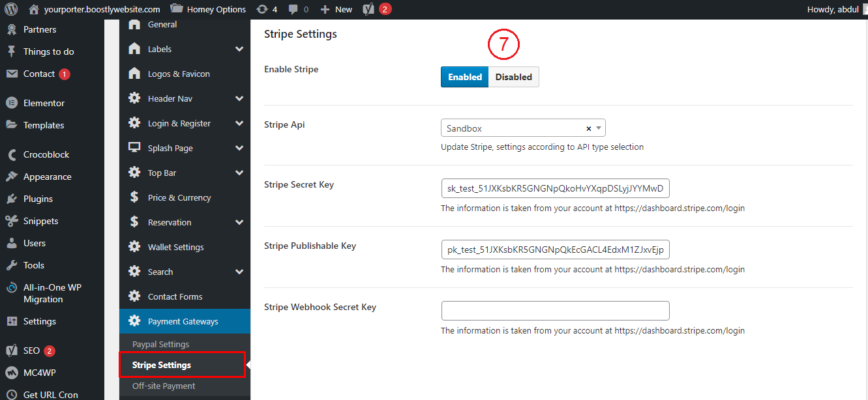This screenshot has height=400, width=868.
Task: Click the Price & Currency dollar icon
Action: coord(134,197)
